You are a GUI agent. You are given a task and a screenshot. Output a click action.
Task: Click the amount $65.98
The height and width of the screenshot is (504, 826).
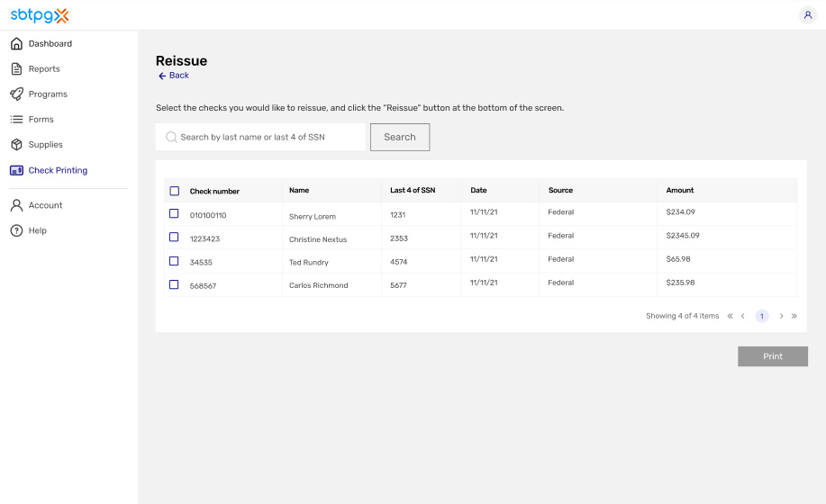pyautogui.click(x=678, y=259)
